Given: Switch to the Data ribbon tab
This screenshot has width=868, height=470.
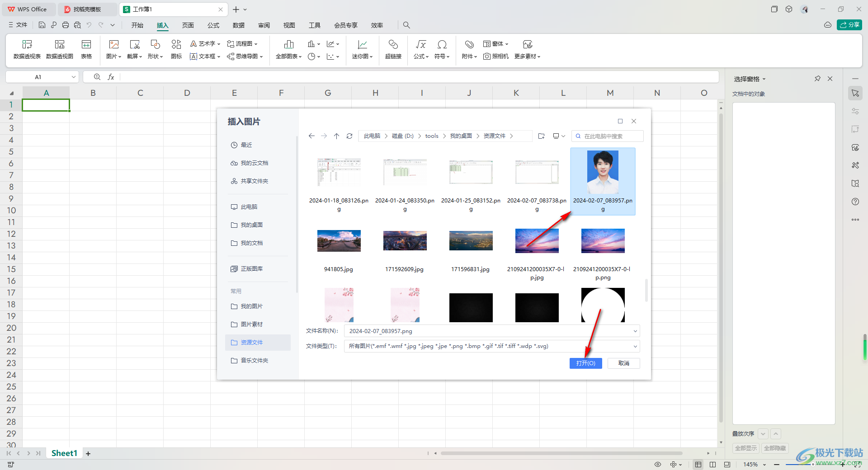Looking at the screenshot, I should click(239, 25).
